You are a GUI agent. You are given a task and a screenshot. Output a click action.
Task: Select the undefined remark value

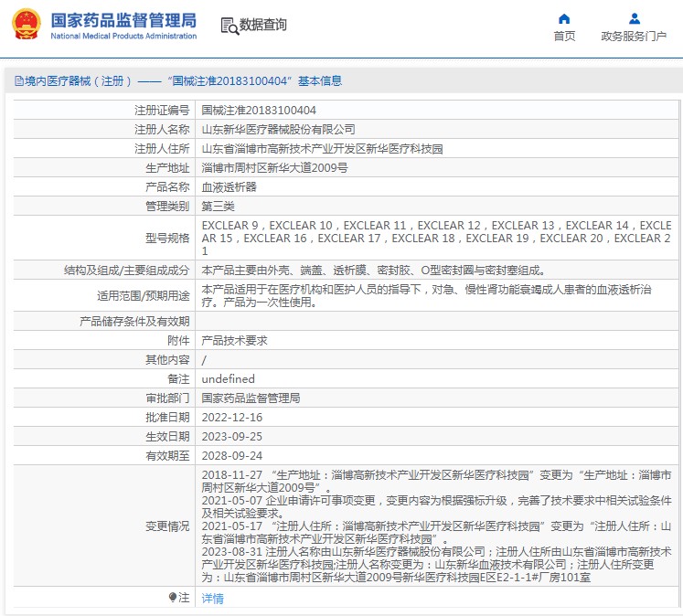[228, 378]
